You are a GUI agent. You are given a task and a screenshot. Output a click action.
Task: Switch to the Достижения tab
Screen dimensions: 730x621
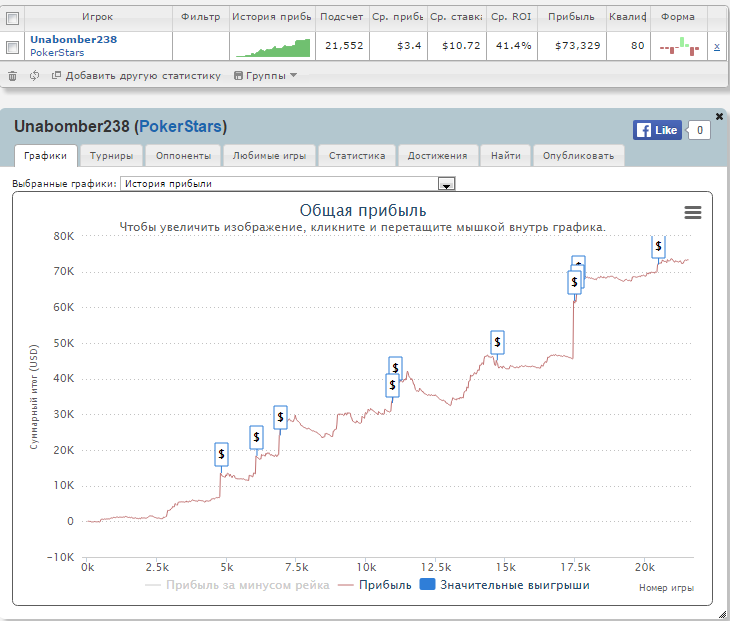(438, 155)
